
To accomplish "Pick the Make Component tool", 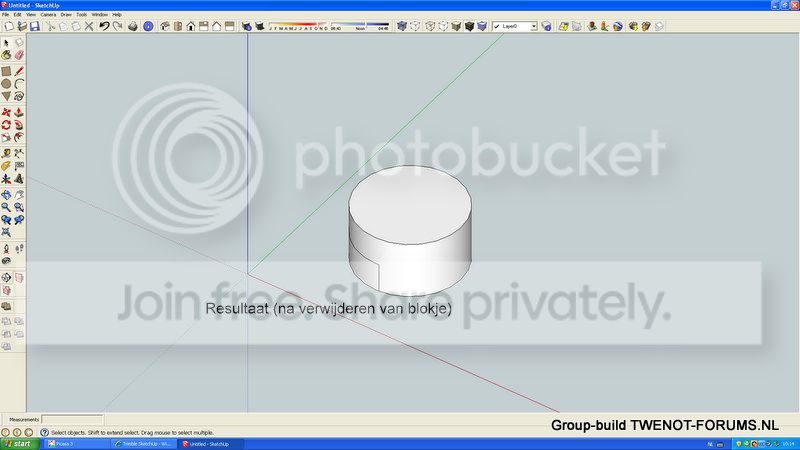I will [19, 43].
